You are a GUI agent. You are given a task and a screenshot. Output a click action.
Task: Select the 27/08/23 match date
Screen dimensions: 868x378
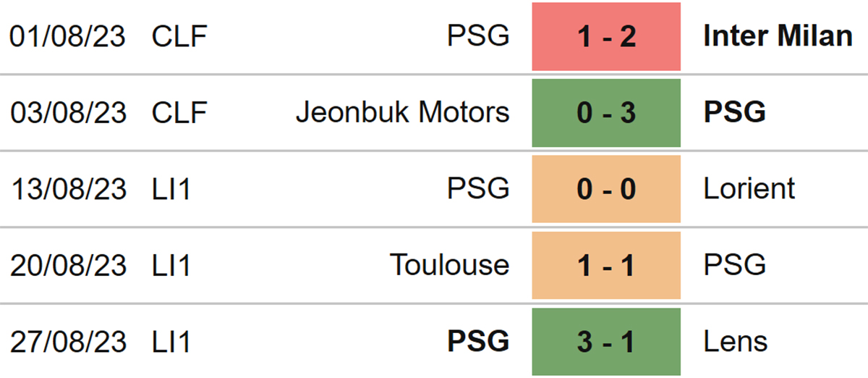[69, 341]
